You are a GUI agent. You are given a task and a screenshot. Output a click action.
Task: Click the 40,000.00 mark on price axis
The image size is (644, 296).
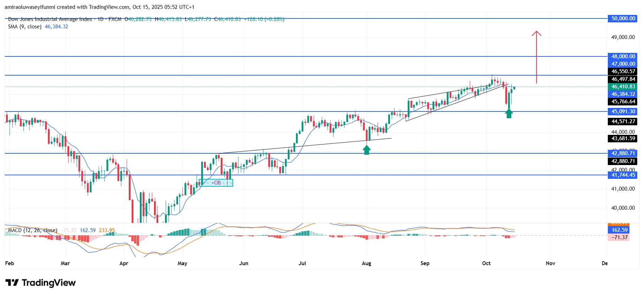click(x=623, y=208)
